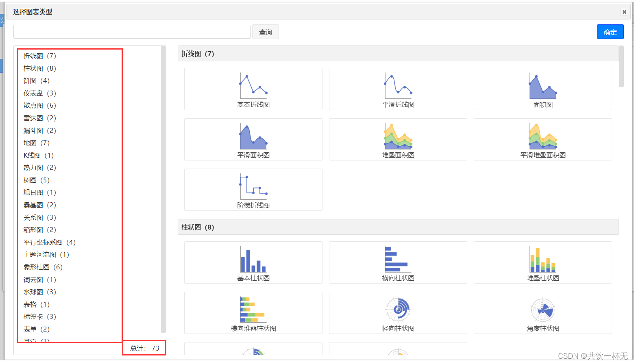The height and width of the screenshot is (364, 634).
Task: Choose 词云图 (1) category
Action: pos(40,279)
